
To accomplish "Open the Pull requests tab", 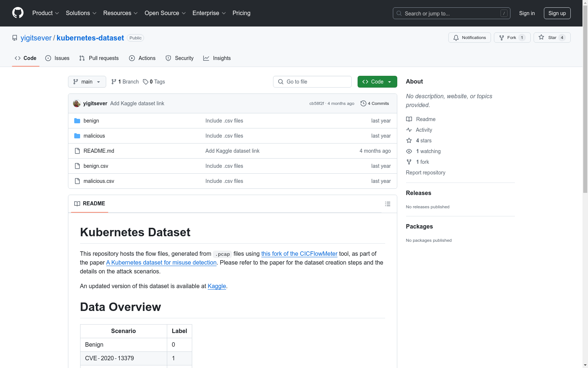I will pos(99,58).
